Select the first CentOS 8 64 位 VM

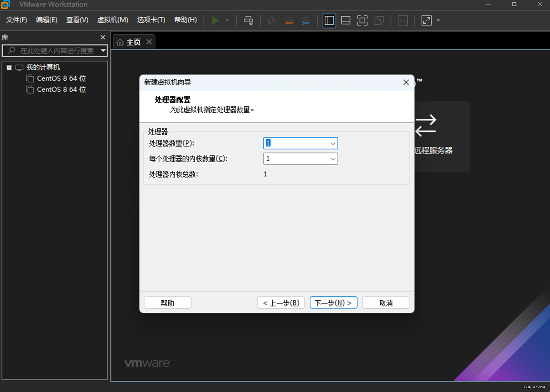point(61,78)
